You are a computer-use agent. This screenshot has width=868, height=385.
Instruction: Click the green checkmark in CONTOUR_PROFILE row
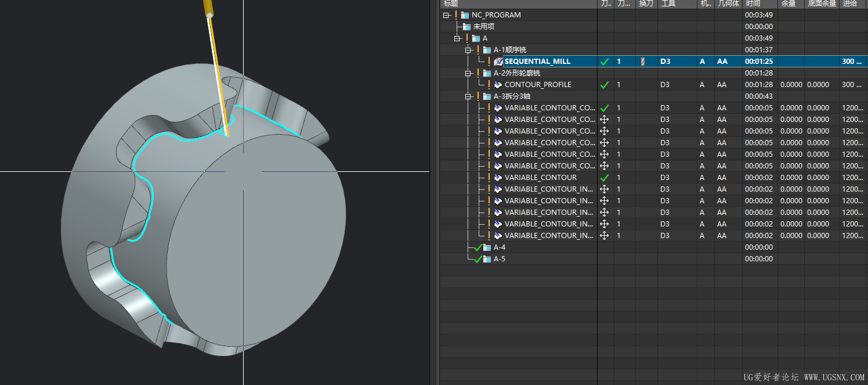605,85
